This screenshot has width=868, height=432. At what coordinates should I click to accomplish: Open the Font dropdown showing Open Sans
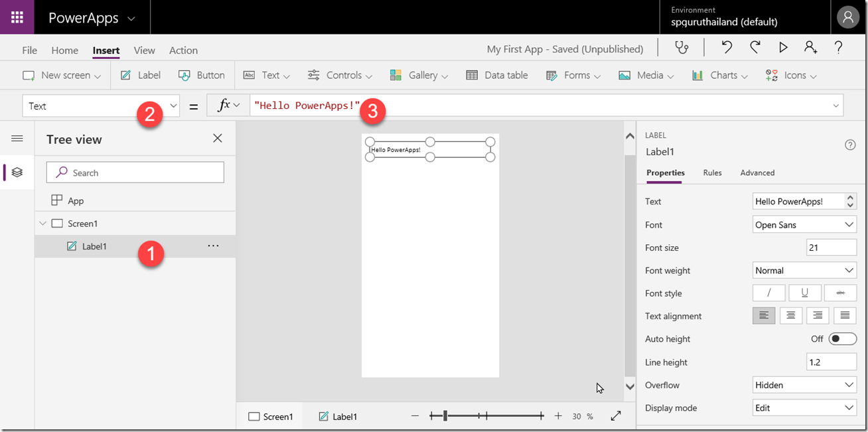click(x=805, y=224)
